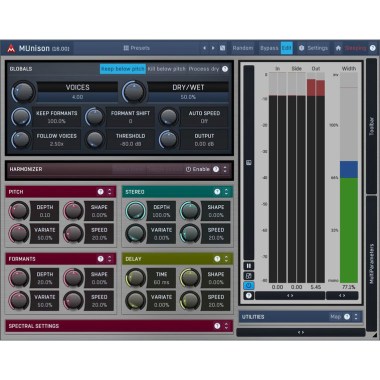Pause the meters with pause icon
380x380 pixels.
[249, 266]
